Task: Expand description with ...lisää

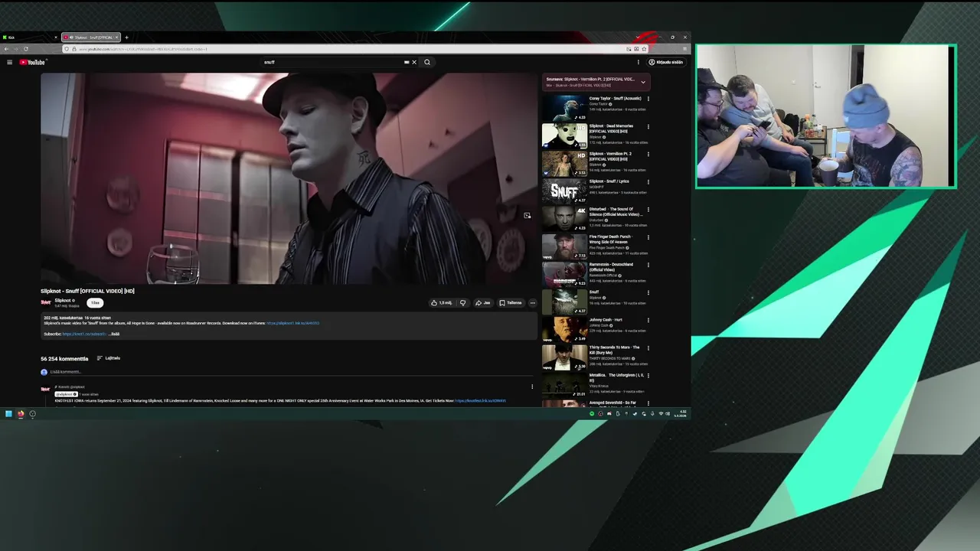Action: coord(114,334)
